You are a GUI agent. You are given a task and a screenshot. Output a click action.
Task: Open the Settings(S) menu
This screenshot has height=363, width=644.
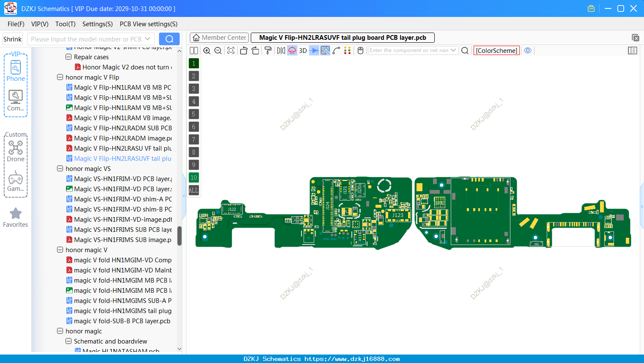coord(98,24)
